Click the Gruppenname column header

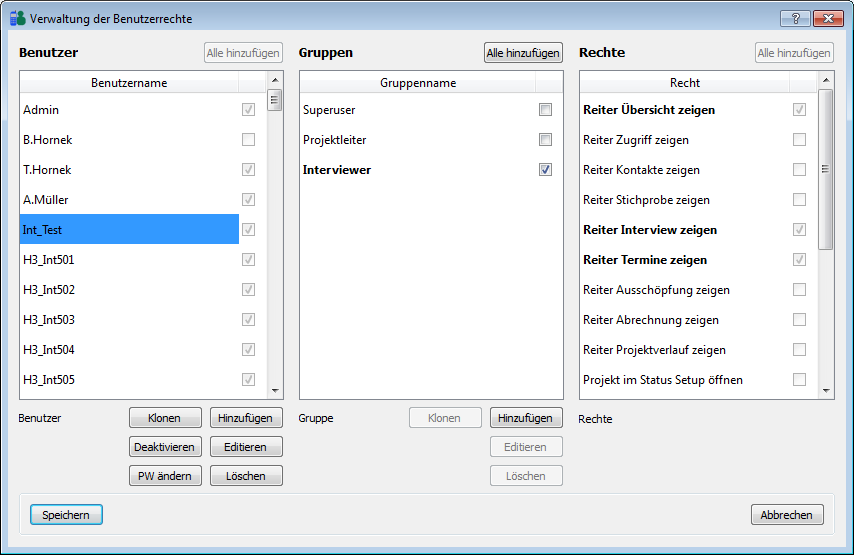coord(417,83)
